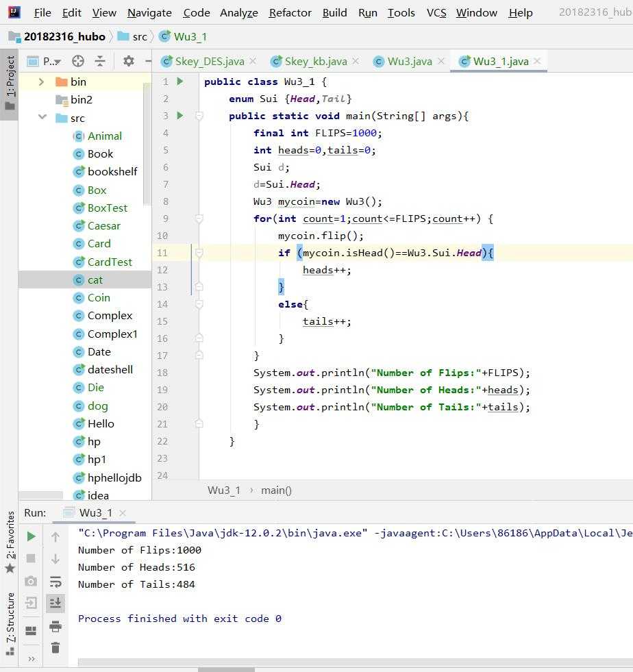This screenshot has height=672, width=633.
Task: Select the Caesar class
Action: tap(103, 225)
